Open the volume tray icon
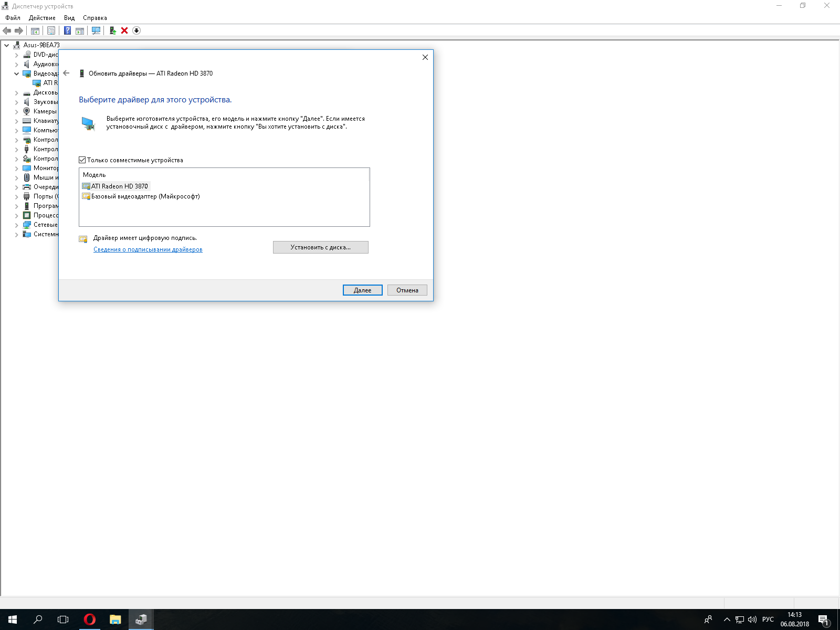 click(752, 619)
